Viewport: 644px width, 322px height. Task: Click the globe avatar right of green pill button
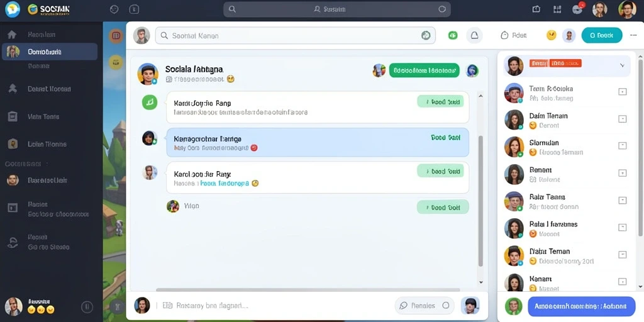click(x=472, y=70)
